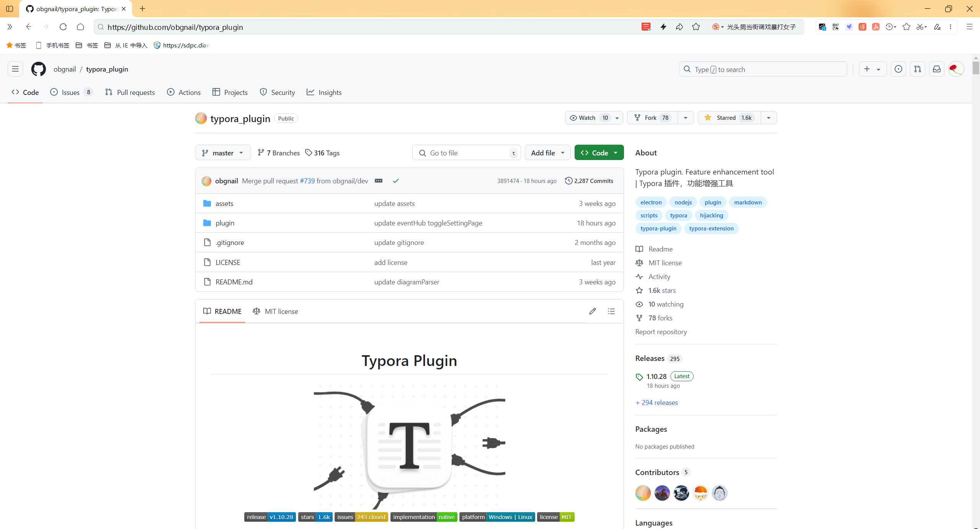Image resolution: width=980 pixels, height=529 pixels.
Task: Click the browser address bar URL
Action: coord(175,27)
